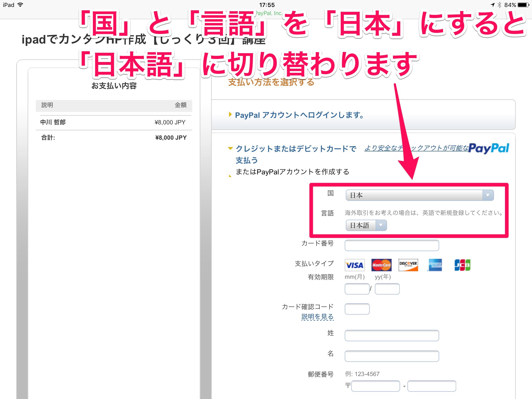Click the 支払い方法を選択する heading

click(271, 82)
